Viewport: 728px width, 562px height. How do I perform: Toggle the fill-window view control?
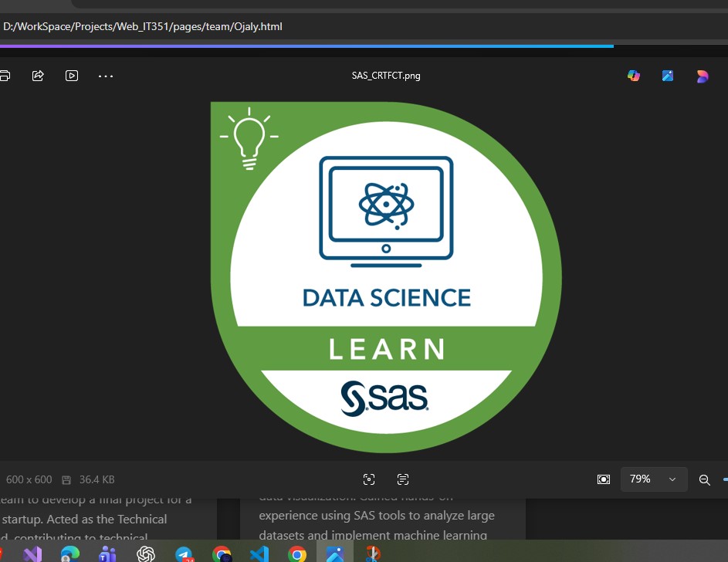click(x=604, y=479)
